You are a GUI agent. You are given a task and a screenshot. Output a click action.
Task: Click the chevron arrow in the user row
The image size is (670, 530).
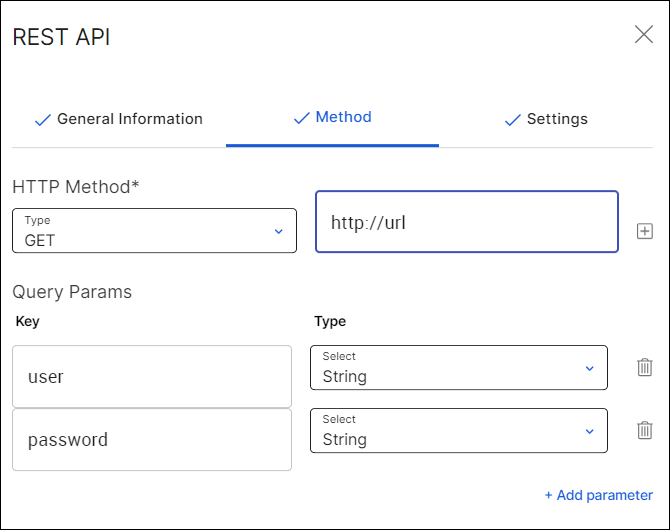[x=589, y=368]
